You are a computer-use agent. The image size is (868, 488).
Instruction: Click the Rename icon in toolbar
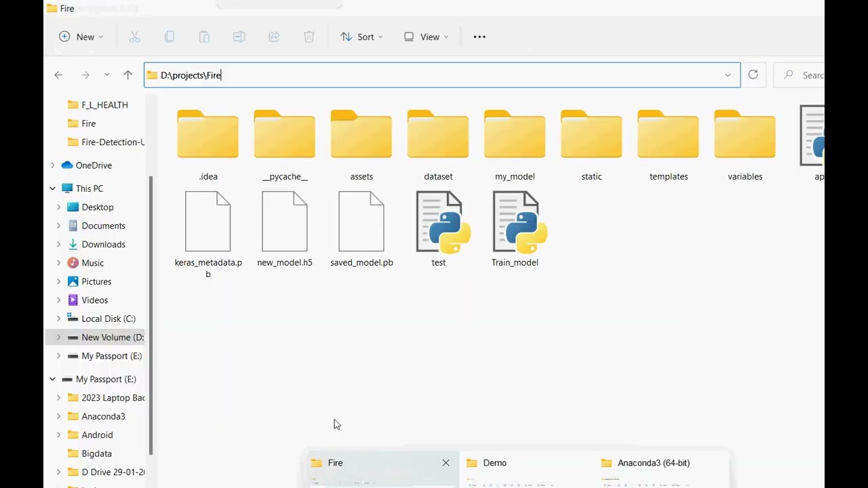point(239,37)
